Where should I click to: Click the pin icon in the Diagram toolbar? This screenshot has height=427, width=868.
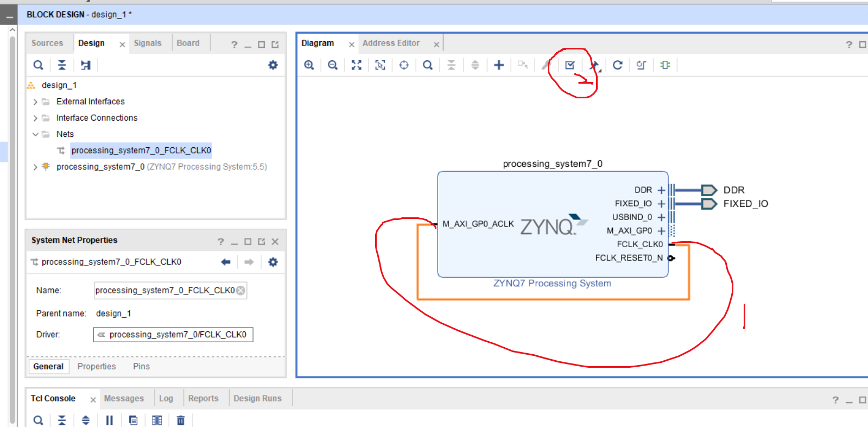pyautogui.click(x=595, y=66)
